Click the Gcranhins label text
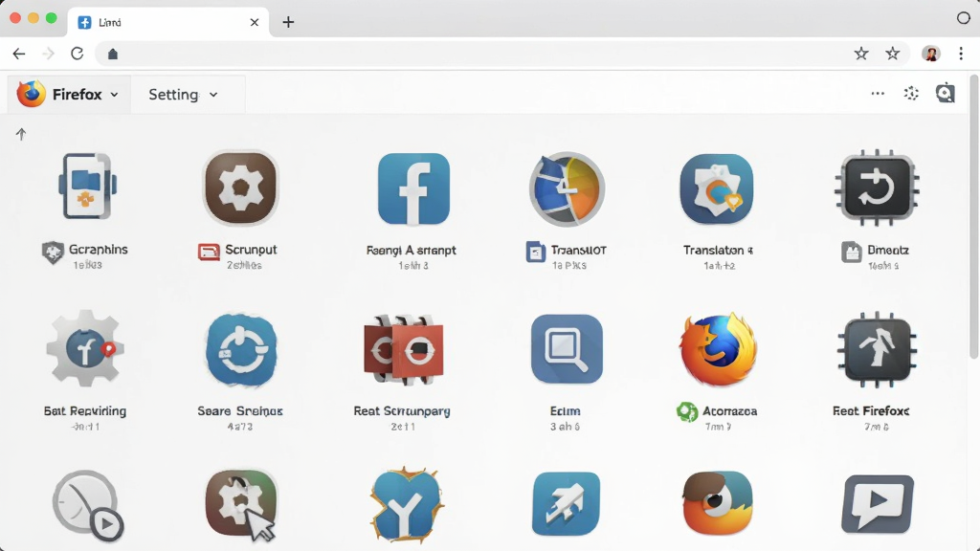Image resolution: width=980 pixels, height=551 pixels. pos(99,250)
